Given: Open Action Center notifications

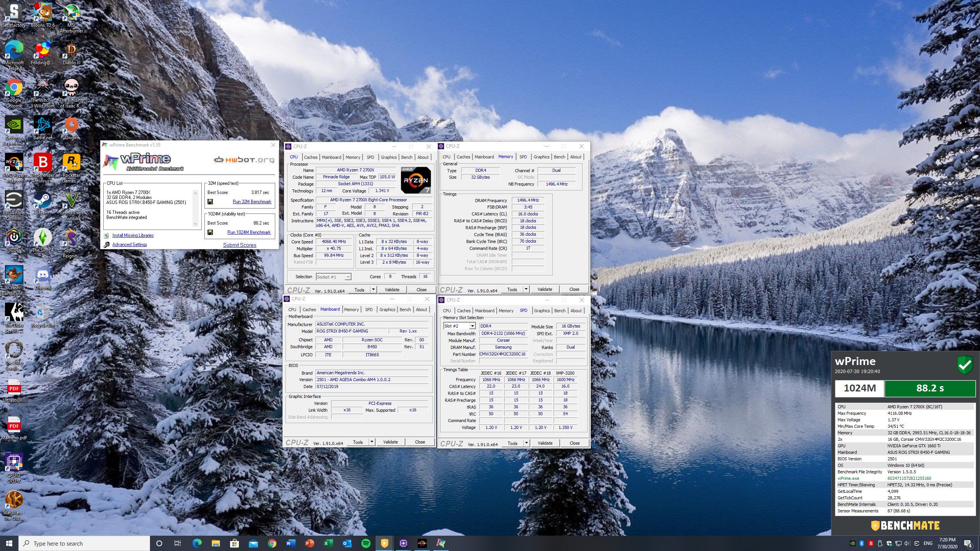Looking at the screenshot, I should point(968,543).
